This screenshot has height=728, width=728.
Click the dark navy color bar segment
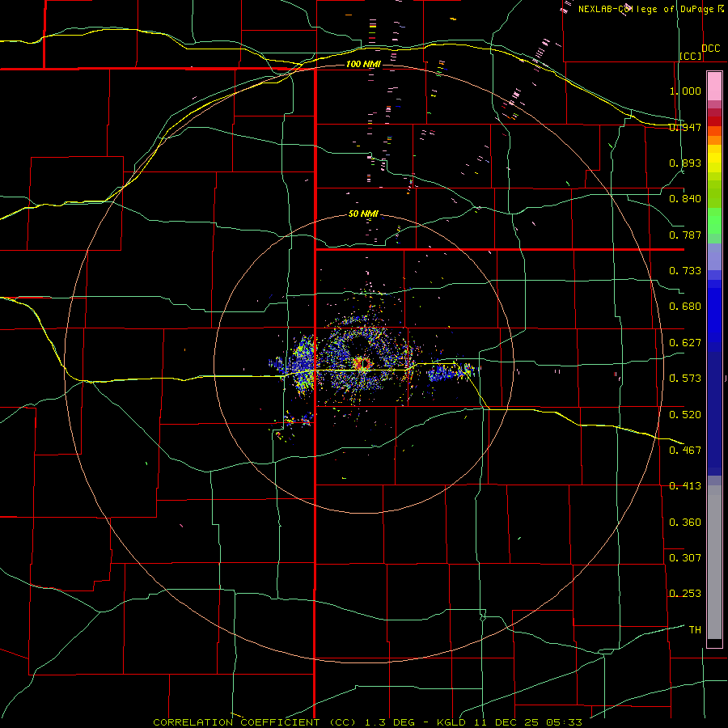click(714, 413)
